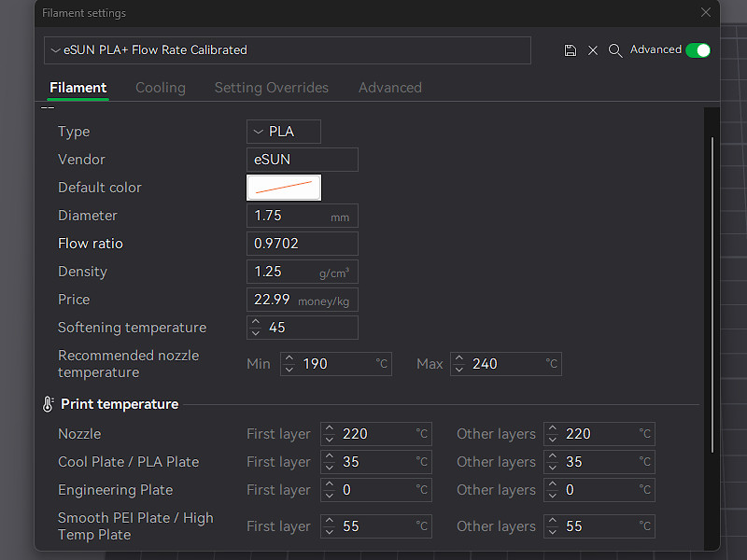Click the Softening temperature label

pyautogui.click(x=132, y=328)
